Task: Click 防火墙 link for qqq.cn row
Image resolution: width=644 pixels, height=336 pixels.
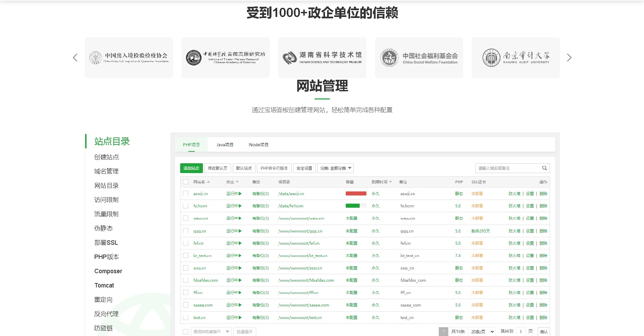Action: [x=514, y=231]
